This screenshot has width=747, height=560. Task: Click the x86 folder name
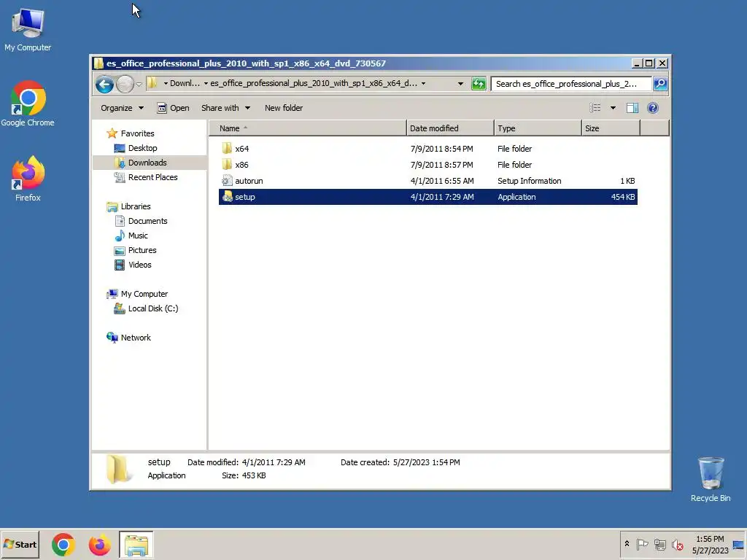(241, 165)
